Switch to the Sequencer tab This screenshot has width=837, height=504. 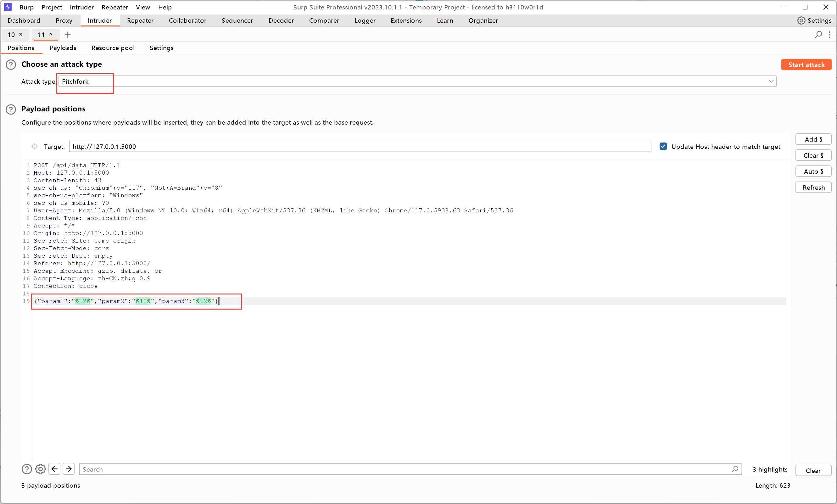(237, 20)
